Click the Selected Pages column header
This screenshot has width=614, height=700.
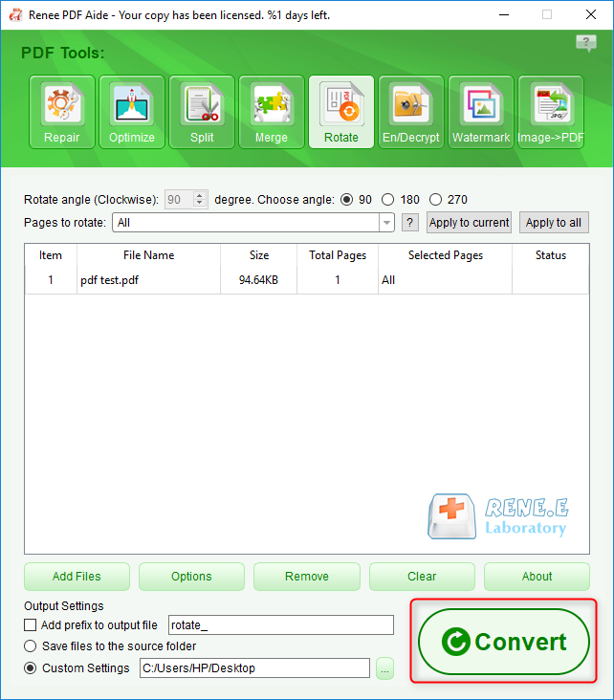[446, 255]
